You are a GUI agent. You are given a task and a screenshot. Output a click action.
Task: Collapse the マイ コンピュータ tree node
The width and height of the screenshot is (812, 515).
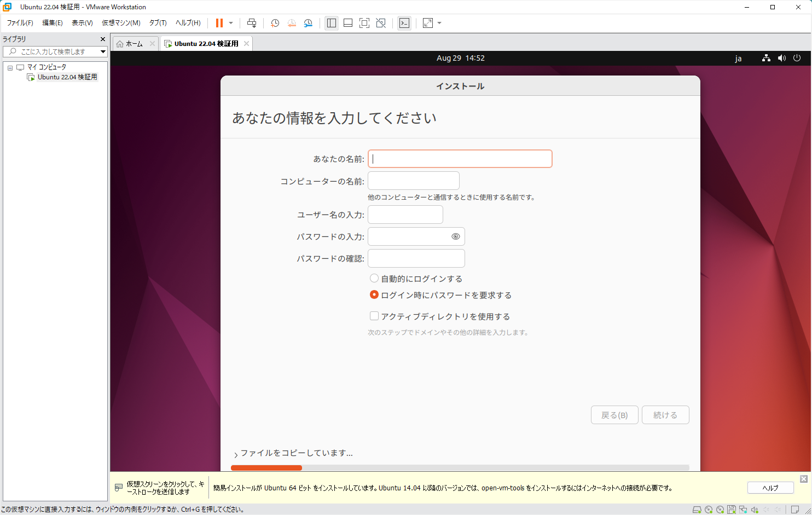(x=10, y=68)
